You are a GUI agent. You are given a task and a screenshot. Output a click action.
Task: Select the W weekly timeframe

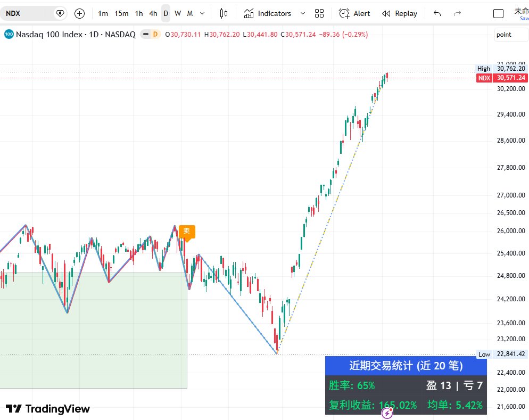click(x=178, y=13)
